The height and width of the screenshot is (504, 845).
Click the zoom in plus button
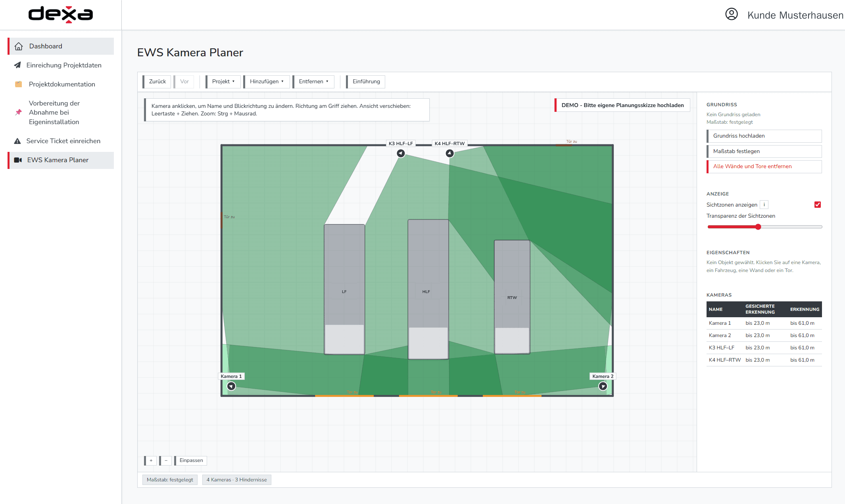[x=151, y=460]
